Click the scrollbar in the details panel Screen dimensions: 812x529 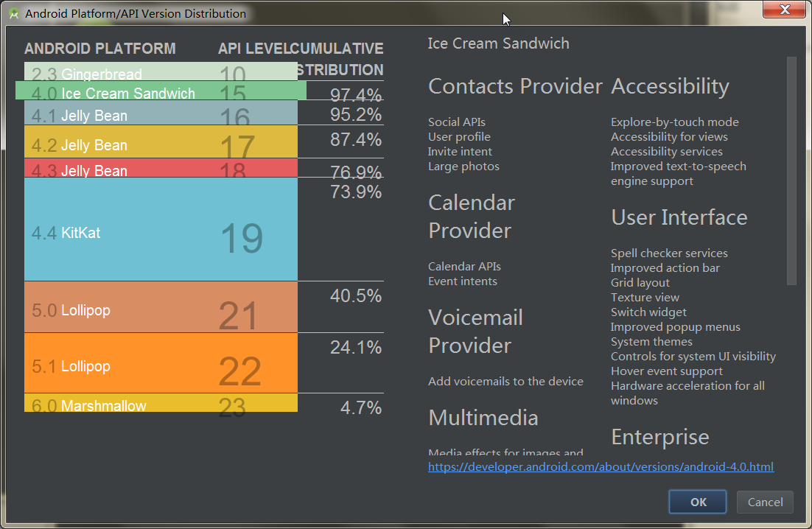[792, 169]
